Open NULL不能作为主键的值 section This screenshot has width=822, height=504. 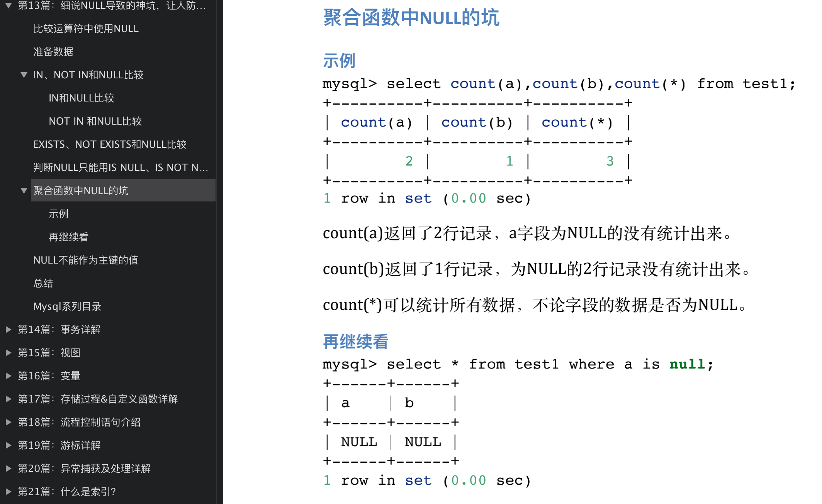pyautogui.click(x=86, y=260)
